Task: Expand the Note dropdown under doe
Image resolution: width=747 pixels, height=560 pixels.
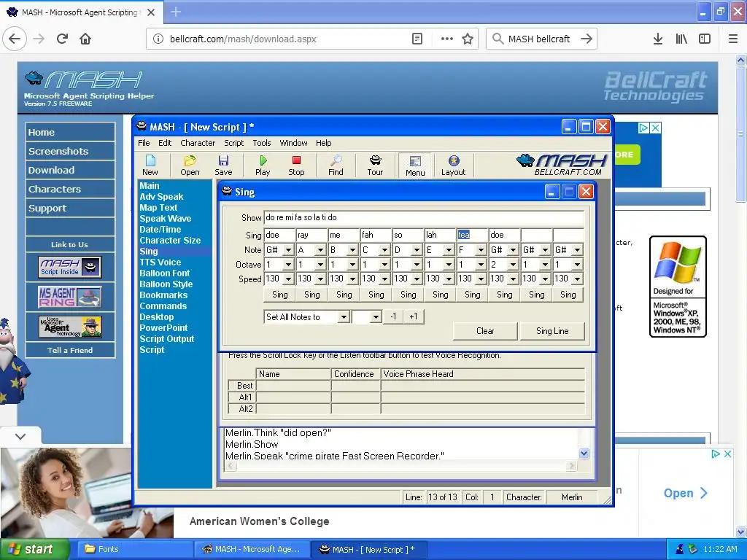Action: (x=288, y=250)
